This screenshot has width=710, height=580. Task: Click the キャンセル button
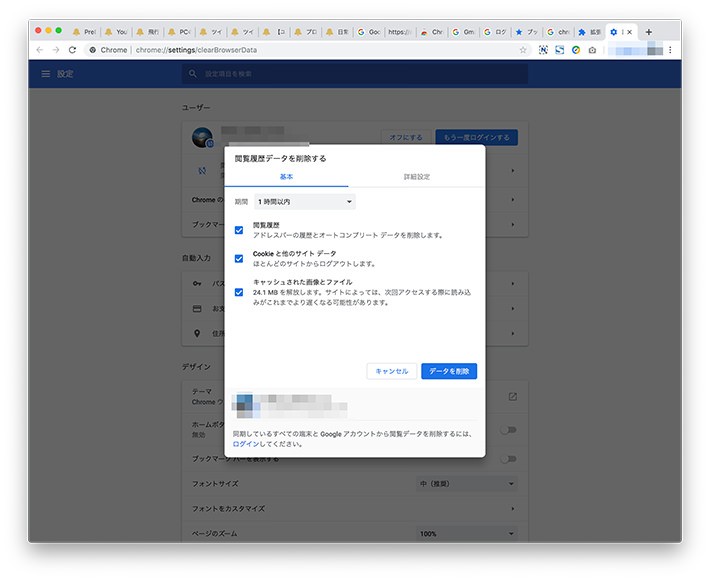[x=391, y=371]
